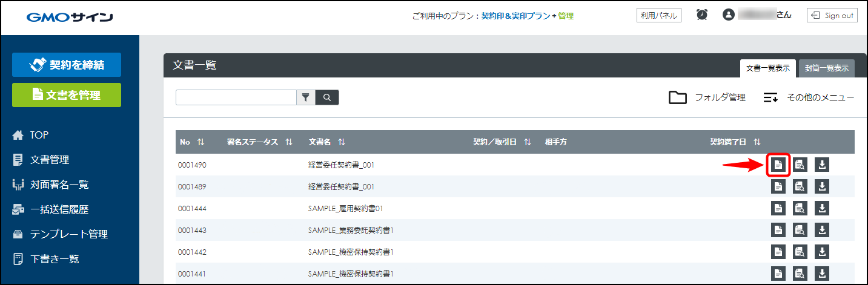Click the 利用パネル button

click(659, 15)
